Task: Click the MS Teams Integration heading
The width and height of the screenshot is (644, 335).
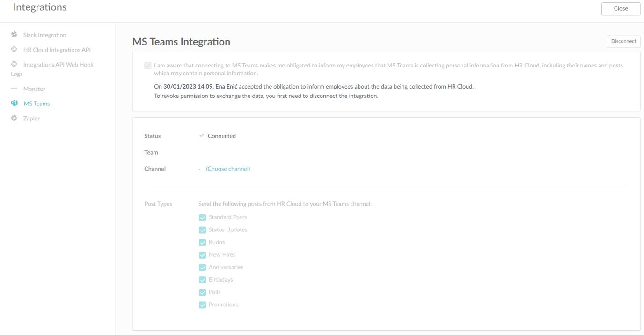Action: pos(181,42)
